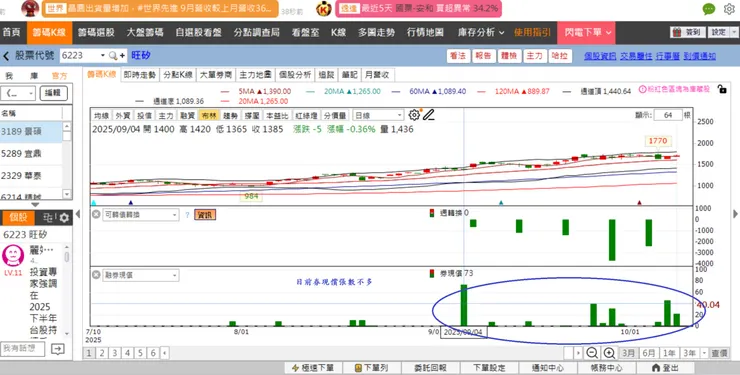Image resolution: width=740 pixels, height=375 pixels.
Task: Click the send message icon
Action: [58, 349]
